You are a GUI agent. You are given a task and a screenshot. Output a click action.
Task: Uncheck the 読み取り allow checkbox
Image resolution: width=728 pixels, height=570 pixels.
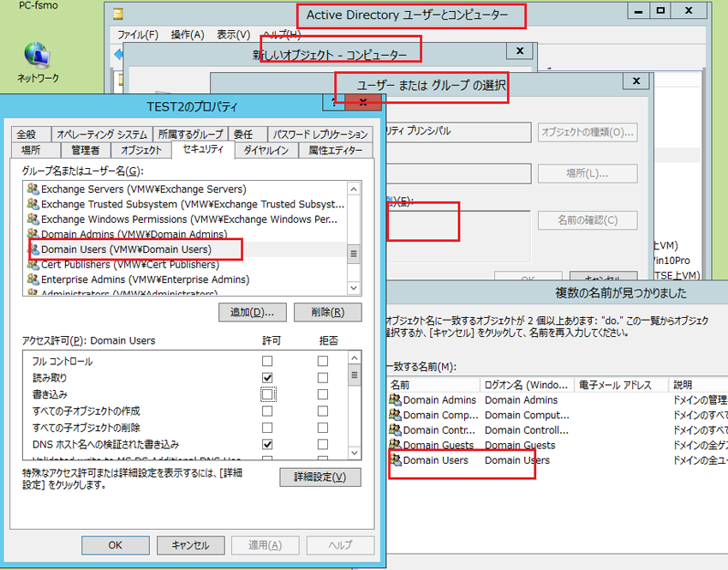coord(268,378)
